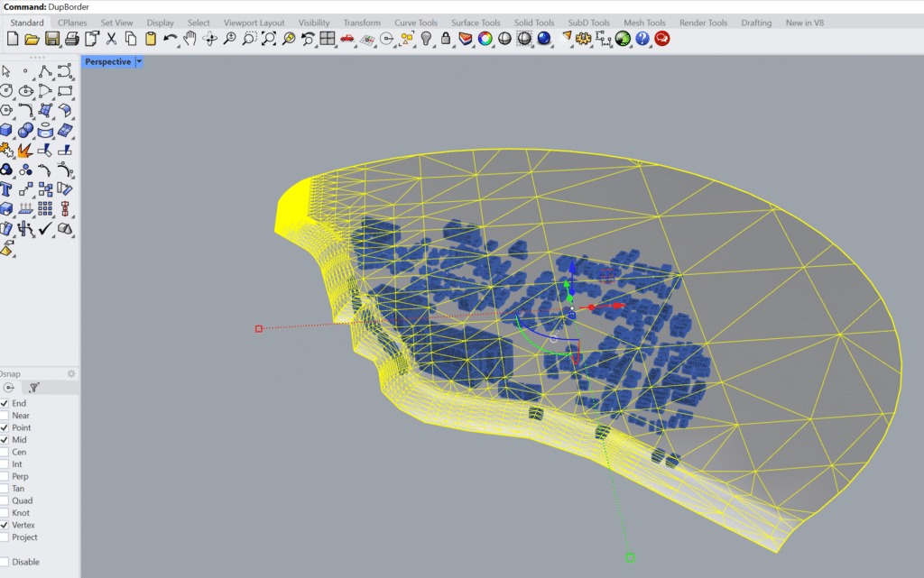Open Rhino Help with the question mark icon
This screenshot has height=578, width=924.
(642, 38)
